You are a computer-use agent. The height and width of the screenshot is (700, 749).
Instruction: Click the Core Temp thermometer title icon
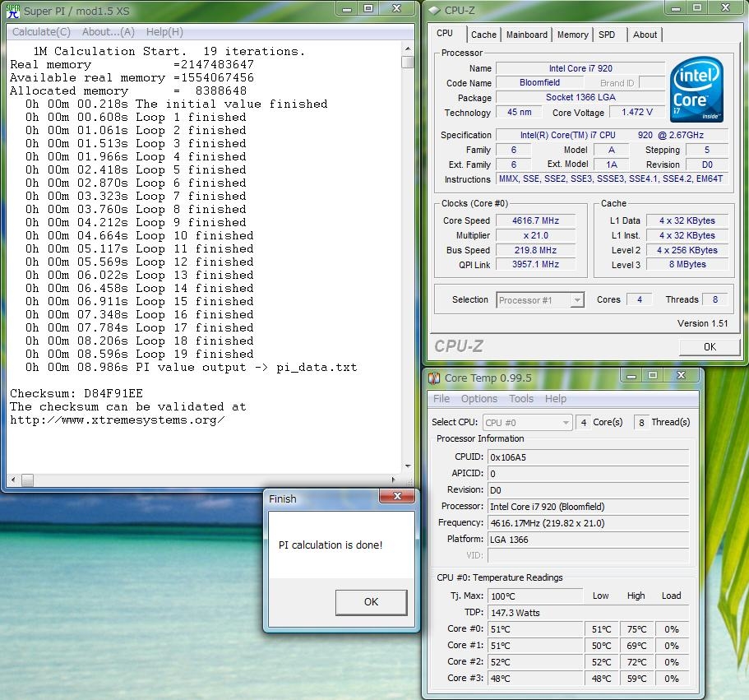433,378
